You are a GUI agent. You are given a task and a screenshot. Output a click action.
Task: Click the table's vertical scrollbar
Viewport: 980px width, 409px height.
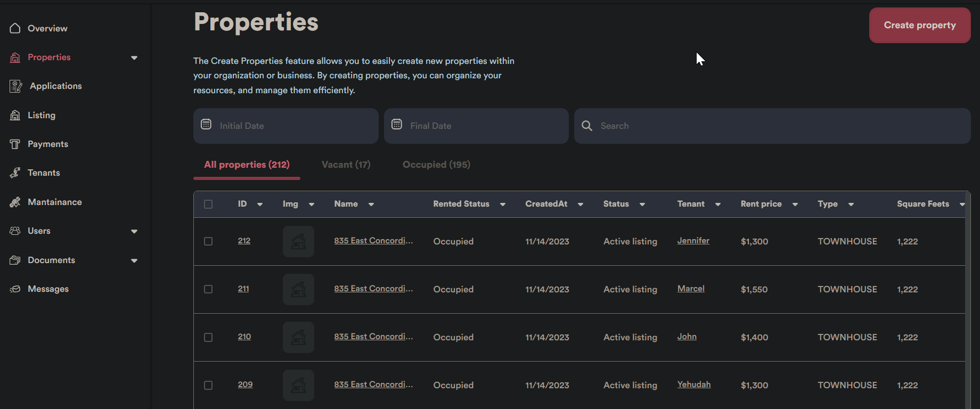click(x=968, y=298)
